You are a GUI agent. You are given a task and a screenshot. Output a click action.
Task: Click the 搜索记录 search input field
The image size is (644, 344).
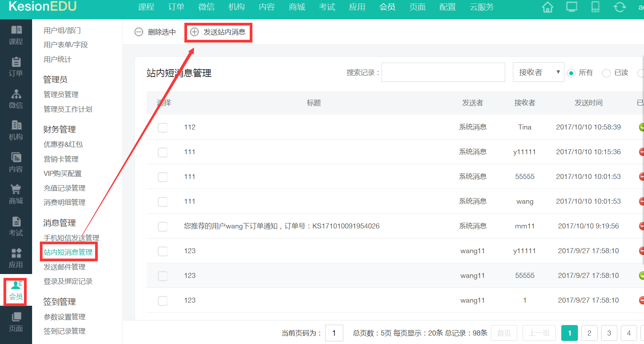click(x=443, y=72)
